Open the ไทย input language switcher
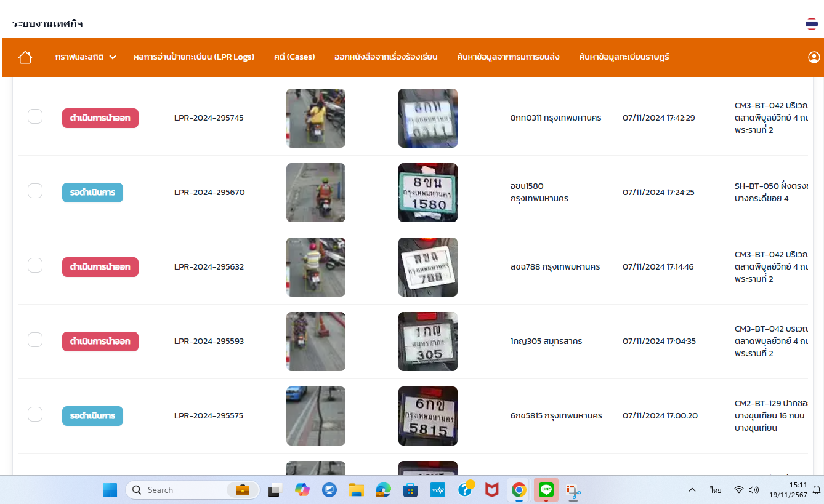Screen dimensions: 824x504 point(715,490)
